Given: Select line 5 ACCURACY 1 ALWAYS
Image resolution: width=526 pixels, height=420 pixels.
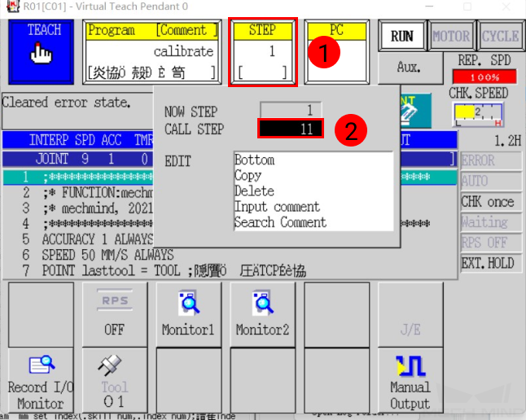Looking at the screenshot, I should [88, 239].
